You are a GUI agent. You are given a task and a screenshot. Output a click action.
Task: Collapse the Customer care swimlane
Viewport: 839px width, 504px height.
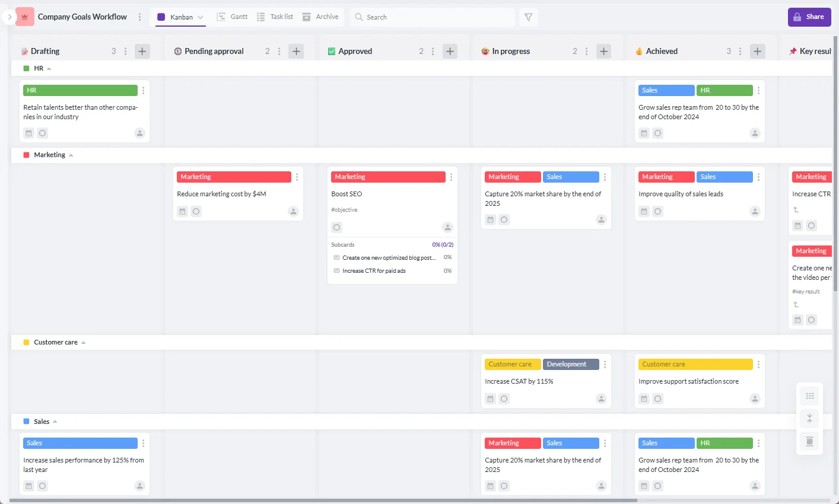pos(83,343)
